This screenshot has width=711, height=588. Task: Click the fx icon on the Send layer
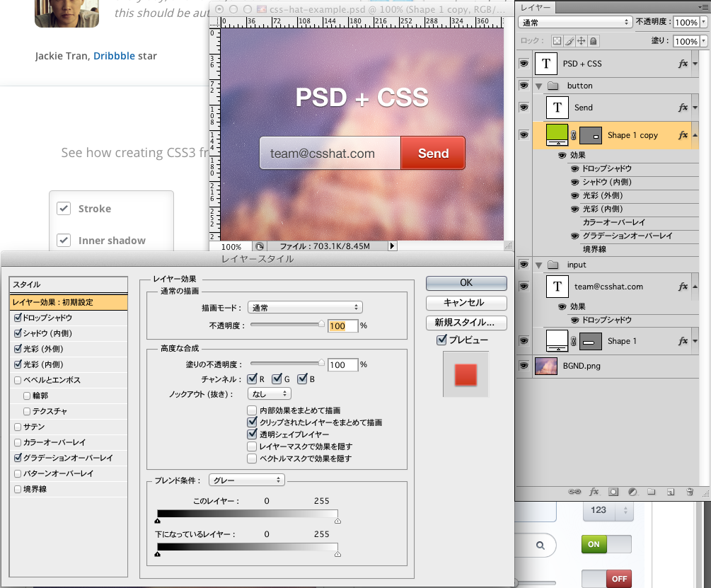tap(683, 108)
